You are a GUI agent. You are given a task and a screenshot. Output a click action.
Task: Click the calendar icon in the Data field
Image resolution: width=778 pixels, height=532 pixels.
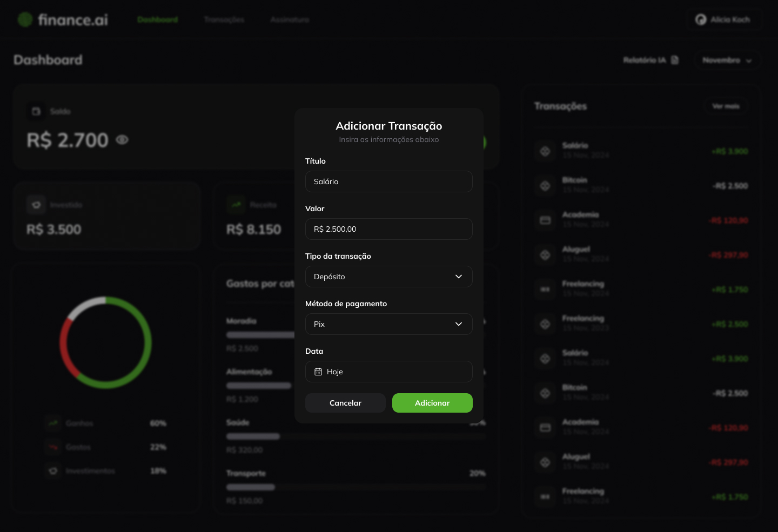[x=318, y=372]
